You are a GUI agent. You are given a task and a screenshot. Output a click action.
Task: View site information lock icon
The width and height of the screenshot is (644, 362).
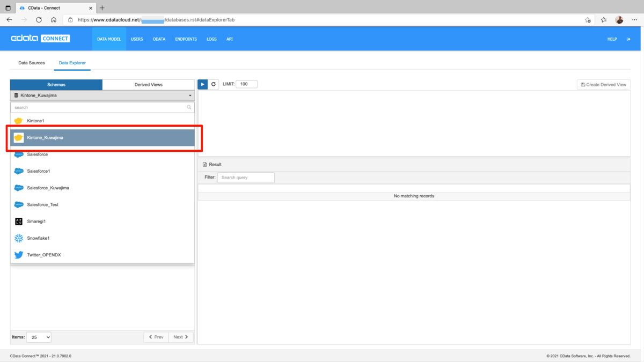70,20
